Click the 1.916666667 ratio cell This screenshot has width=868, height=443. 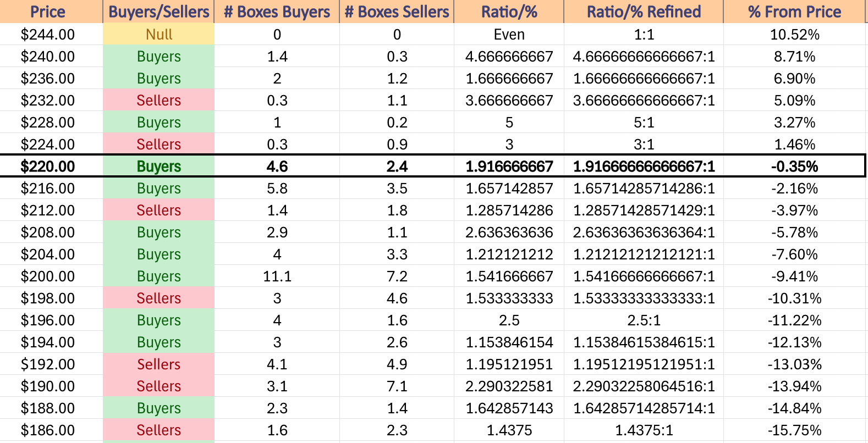(509, 167)
